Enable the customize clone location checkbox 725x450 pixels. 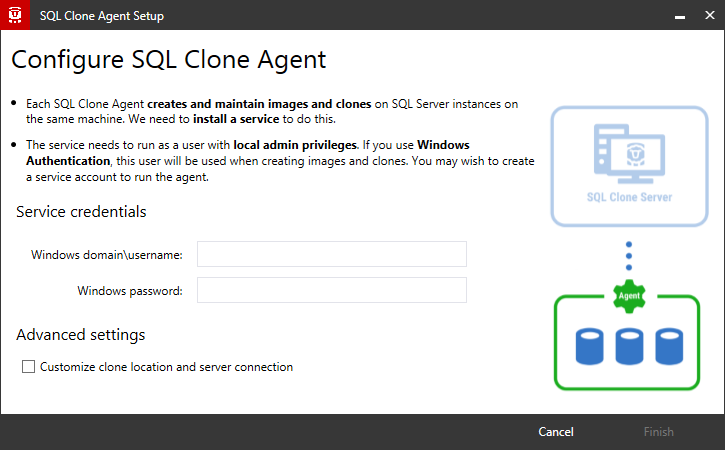pos(28,367)
